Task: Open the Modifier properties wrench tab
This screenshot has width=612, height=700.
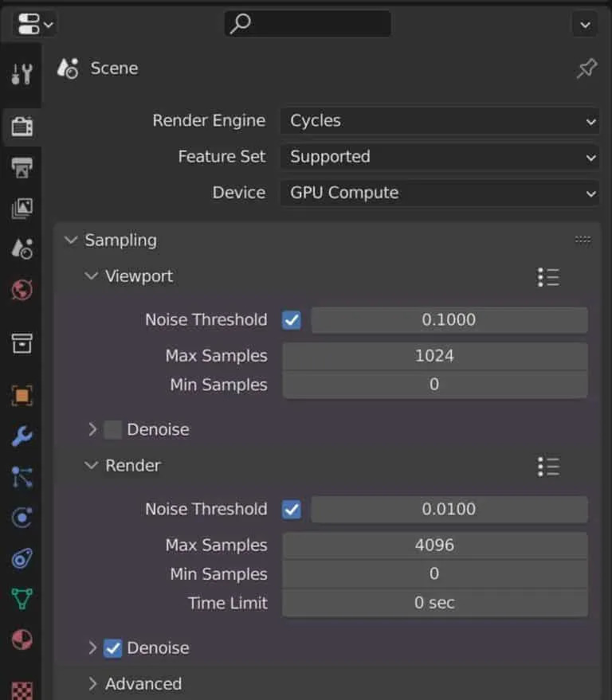Action: [x=22, y=436]
